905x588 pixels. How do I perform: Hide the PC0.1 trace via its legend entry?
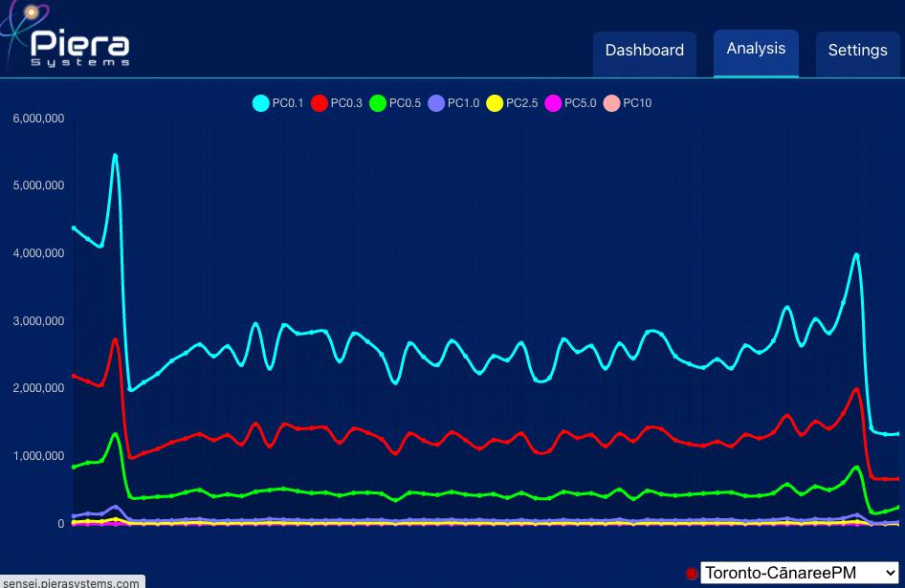(x=277, y=103)
